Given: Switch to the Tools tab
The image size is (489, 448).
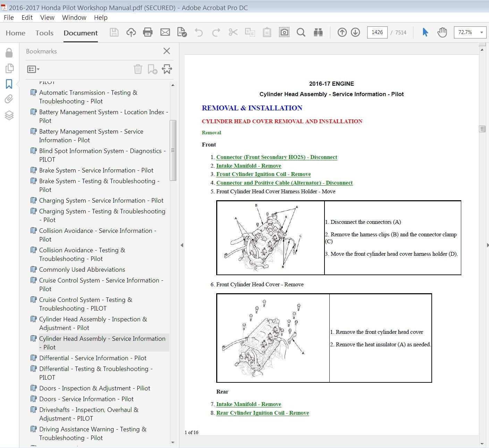Looking at the screenshot, I should click(44, 33).
